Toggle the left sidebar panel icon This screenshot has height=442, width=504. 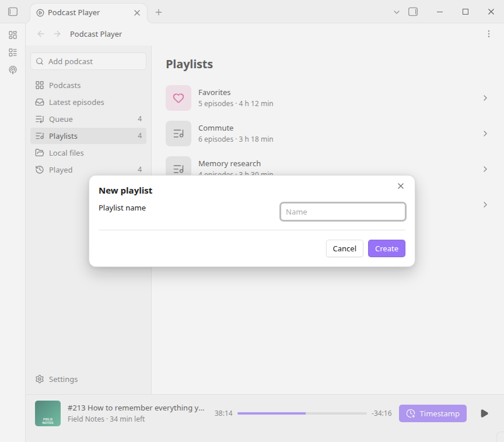click(x=12, y=12)
